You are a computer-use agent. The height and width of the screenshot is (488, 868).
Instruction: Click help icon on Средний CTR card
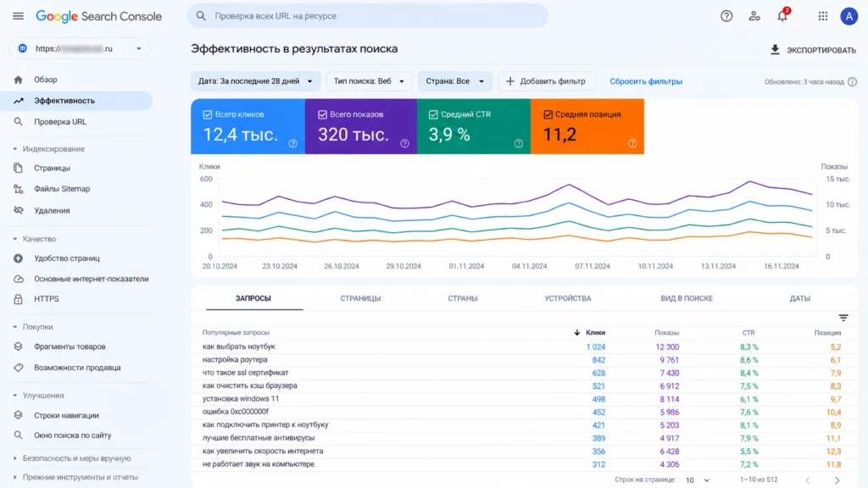tap(518, 143)
